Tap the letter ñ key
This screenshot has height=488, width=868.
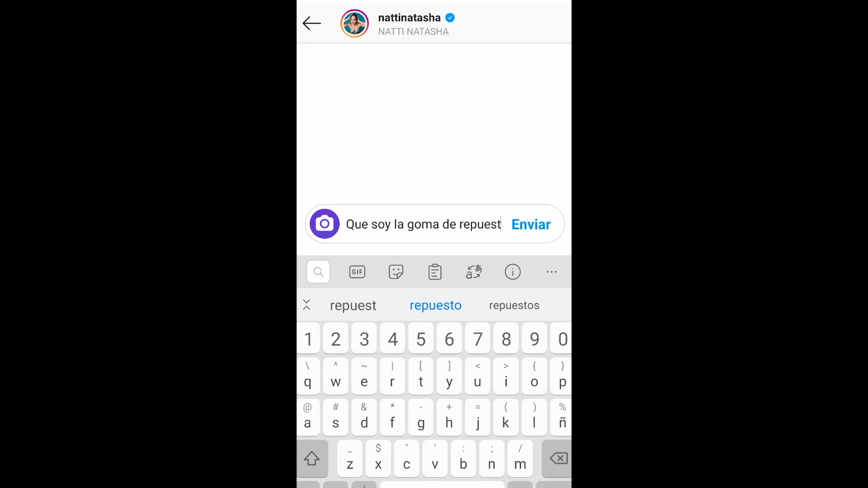(x=562, y=417)
